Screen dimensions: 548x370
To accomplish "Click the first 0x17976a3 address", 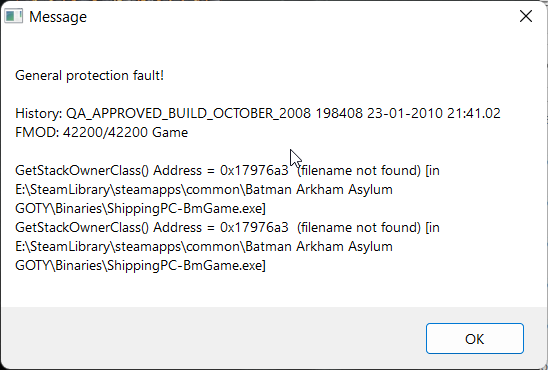I will tap(254, 171).
